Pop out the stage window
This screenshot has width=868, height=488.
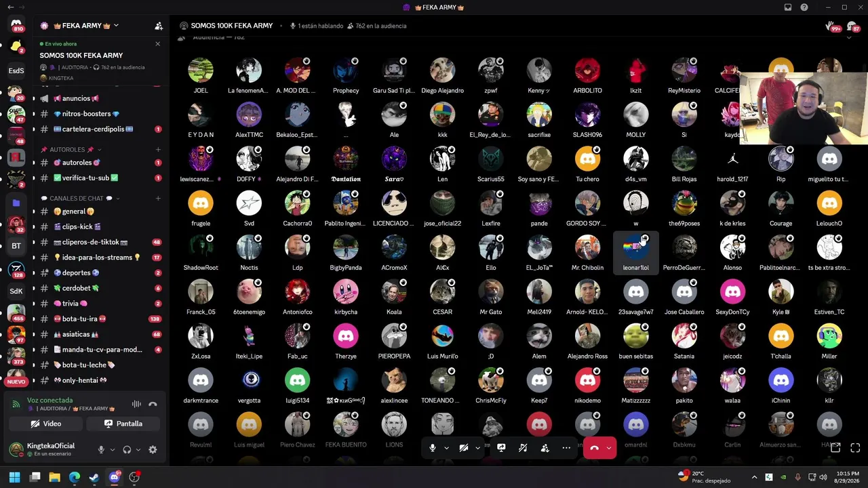click(x=836, y=447)
